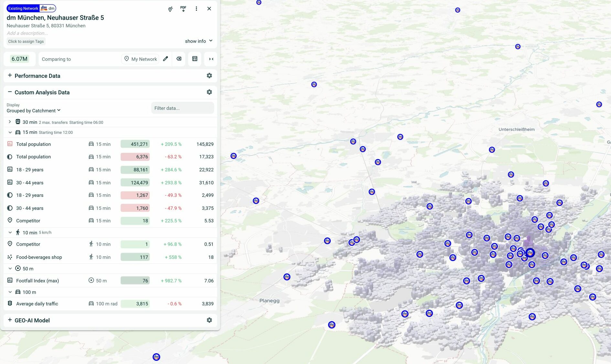Expand the 30 min transit catchment group

point(10,122)
